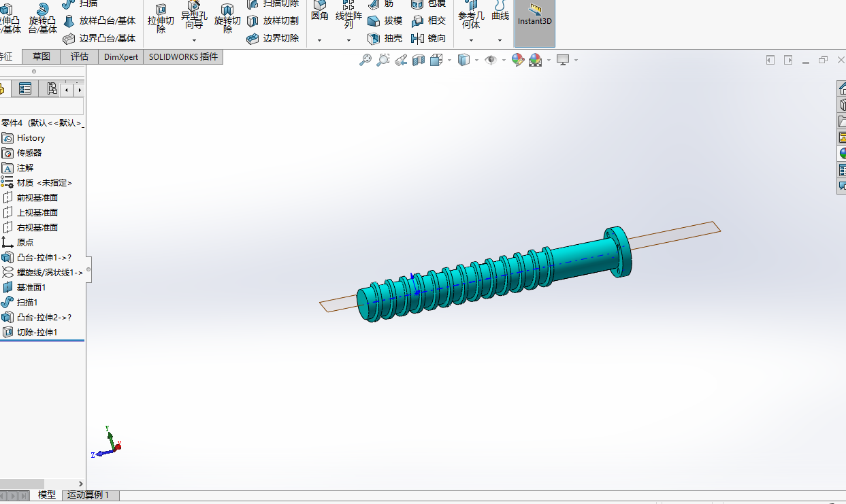The width and height of the screenshot is (846, 504).
Task: Click the 放样切割 lofted cut tool
Action: pyautogui.click(x=273, y=21)
